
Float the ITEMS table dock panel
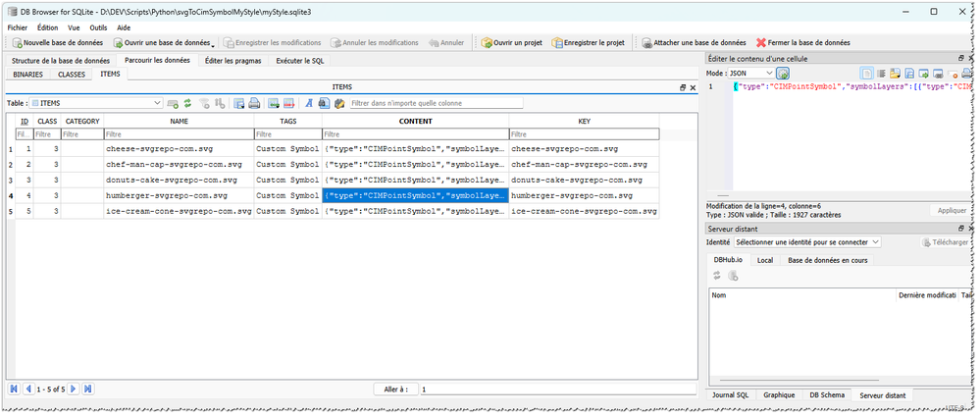[683, 88]
